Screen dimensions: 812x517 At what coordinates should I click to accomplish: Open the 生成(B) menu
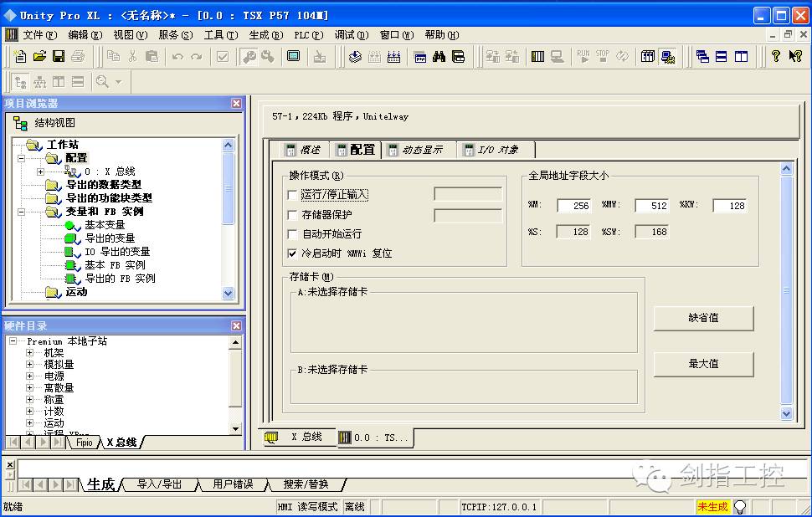(x=266, y=35)
